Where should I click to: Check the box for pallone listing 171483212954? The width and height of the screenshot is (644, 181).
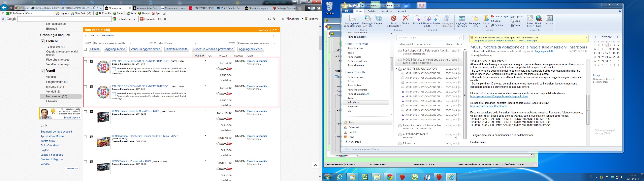(x=86, y=62)
